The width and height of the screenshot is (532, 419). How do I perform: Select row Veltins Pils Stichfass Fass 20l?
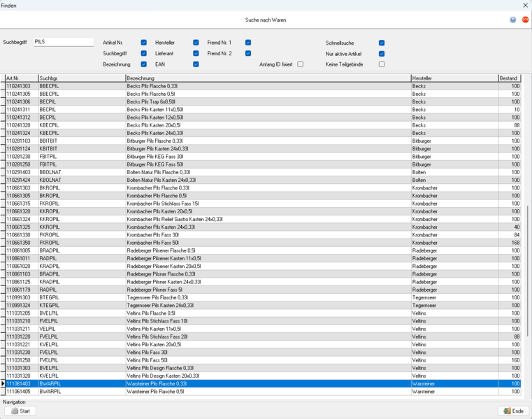pyautogui.click(x=263, y=337)
